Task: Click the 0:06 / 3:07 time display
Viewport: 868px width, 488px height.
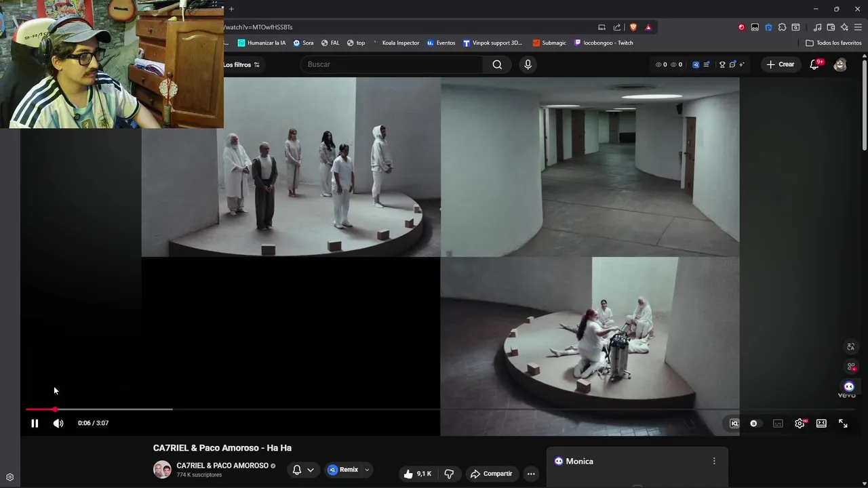Action: pos(93,423)
